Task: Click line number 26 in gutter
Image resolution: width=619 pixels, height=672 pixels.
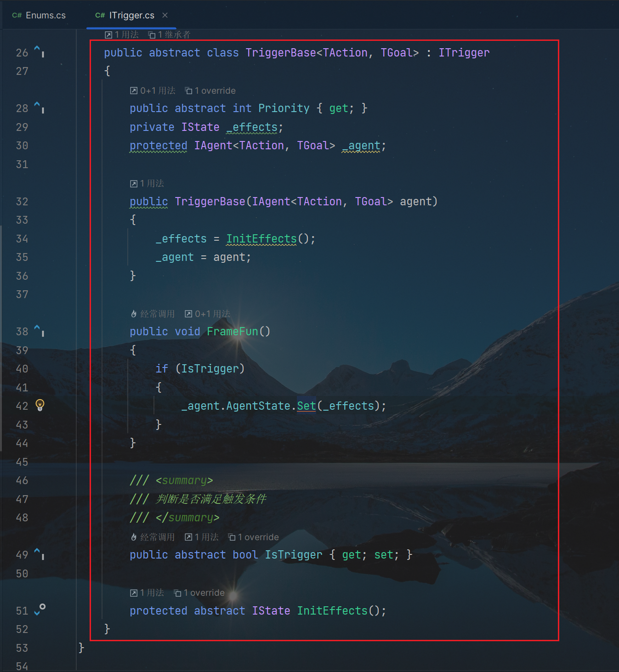Action: pyautogui.click(x=22, y=53)
